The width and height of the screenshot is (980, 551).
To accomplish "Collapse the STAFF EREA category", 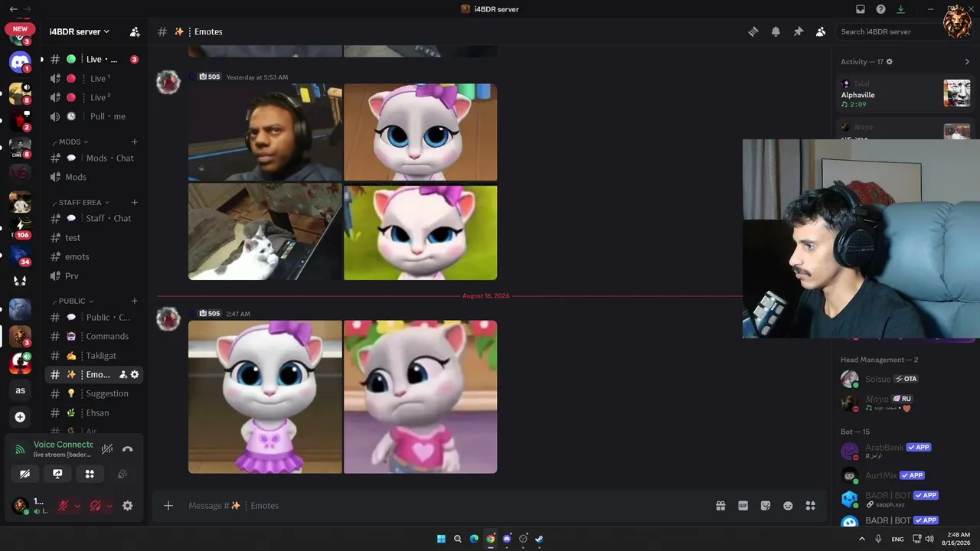I will [x=80, y=203].
